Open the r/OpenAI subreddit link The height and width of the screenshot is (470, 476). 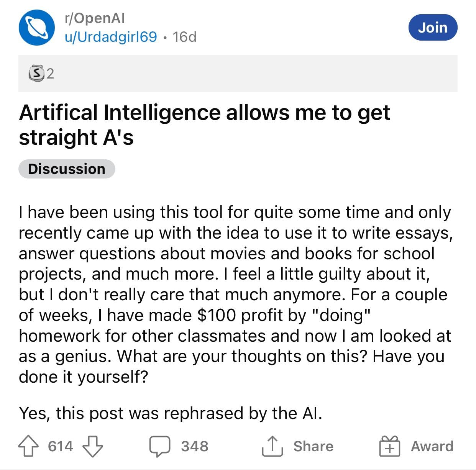point(95,18)
